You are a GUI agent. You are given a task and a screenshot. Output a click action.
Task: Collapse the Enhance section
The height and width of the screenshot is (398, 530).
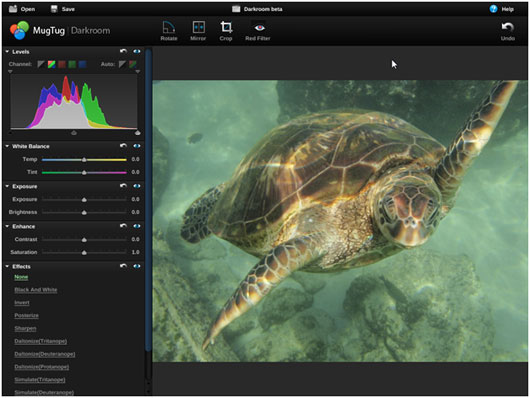click(7, 226)
